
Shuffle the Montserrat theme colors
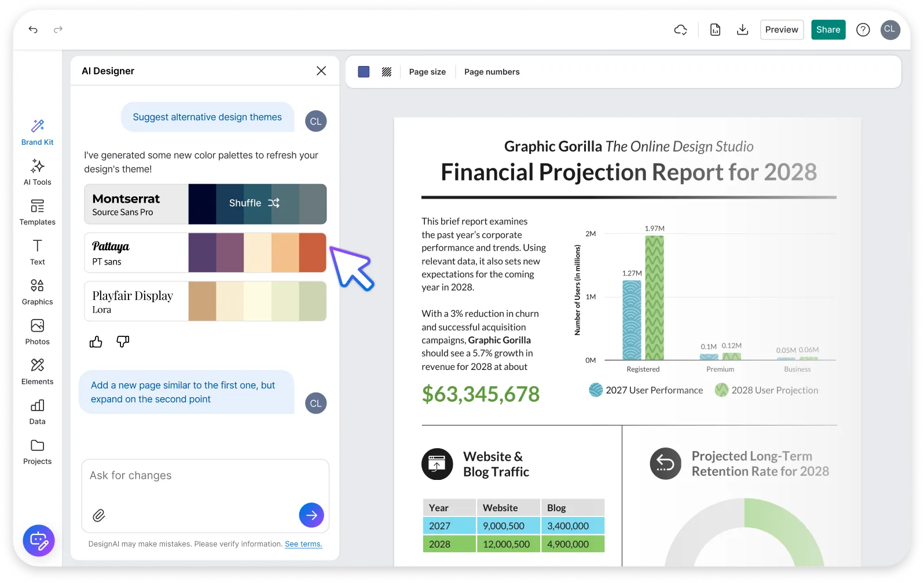pos(255,203)
